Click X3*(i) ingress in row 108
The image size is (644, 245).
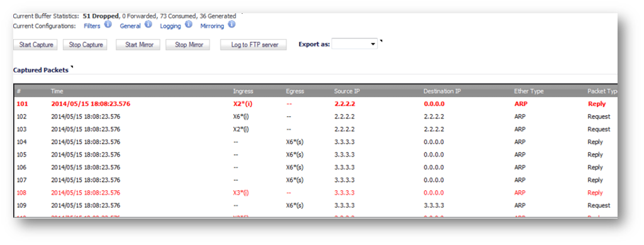tap(240, 193)
